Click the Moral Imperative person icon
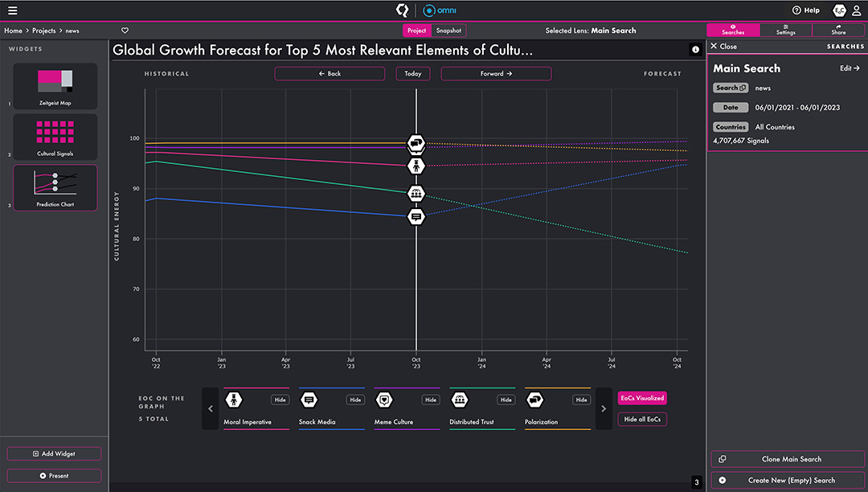 [x=234, y=400]
